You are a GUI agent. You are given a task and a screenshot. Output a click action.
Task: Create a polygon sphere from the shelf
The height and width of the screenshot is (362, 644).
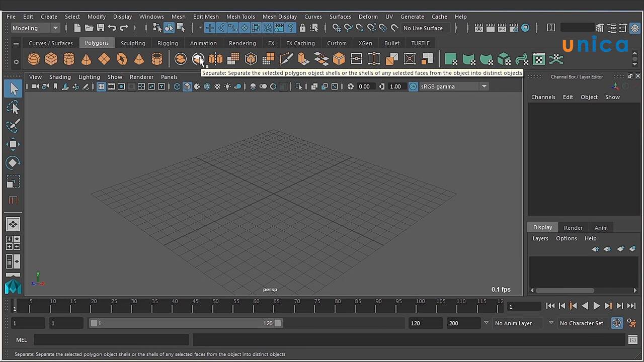[34, 59]
